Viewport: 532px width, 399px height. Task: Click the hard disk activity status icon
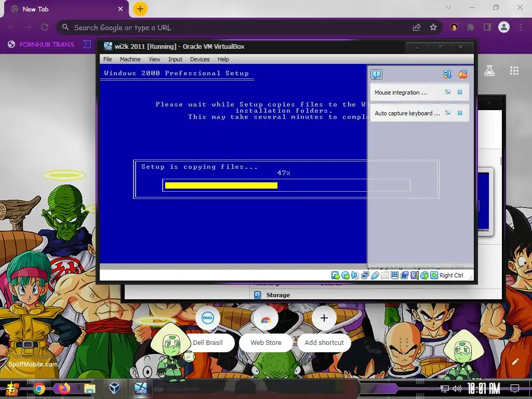(x=335, y=275)
